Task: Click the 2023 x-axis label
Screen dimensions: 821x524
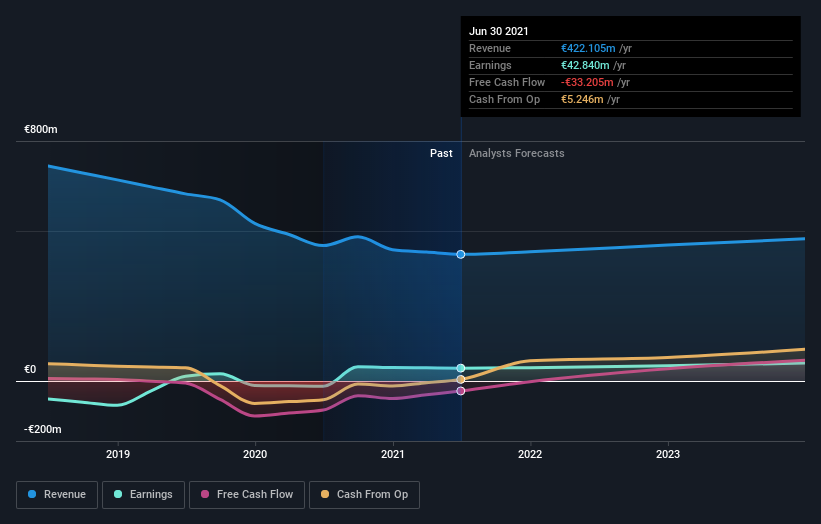Action: 668,454
